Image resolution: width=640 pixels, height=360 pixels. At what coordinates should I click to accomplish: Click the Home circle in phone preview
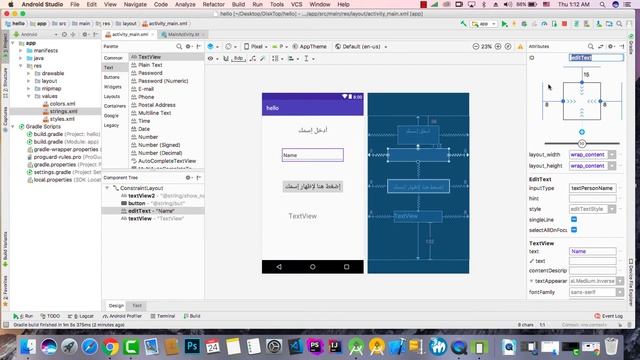coord(313,267)
